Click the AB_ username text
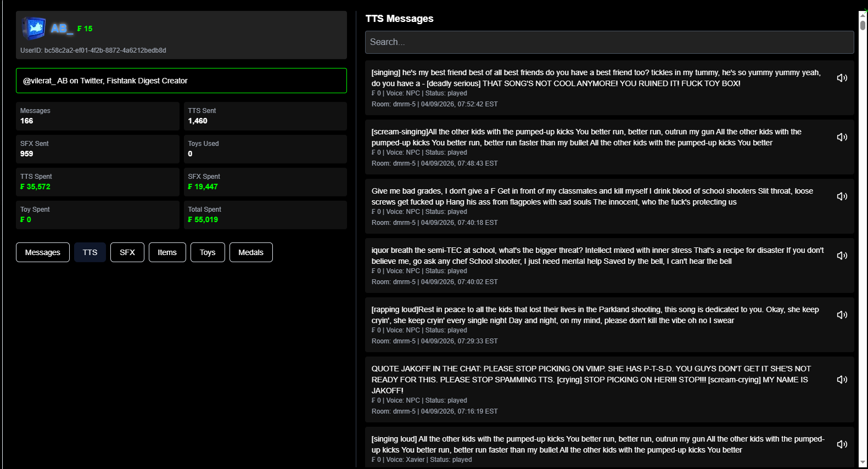The width and height of the screenshot is (868, 469). pos(62,29)
